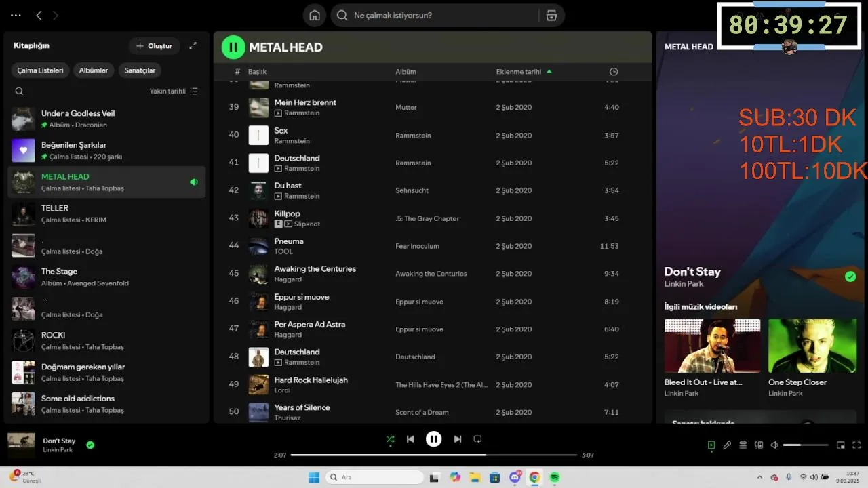Open Doğmam gereken yıllar playlist

click(106, 372)
